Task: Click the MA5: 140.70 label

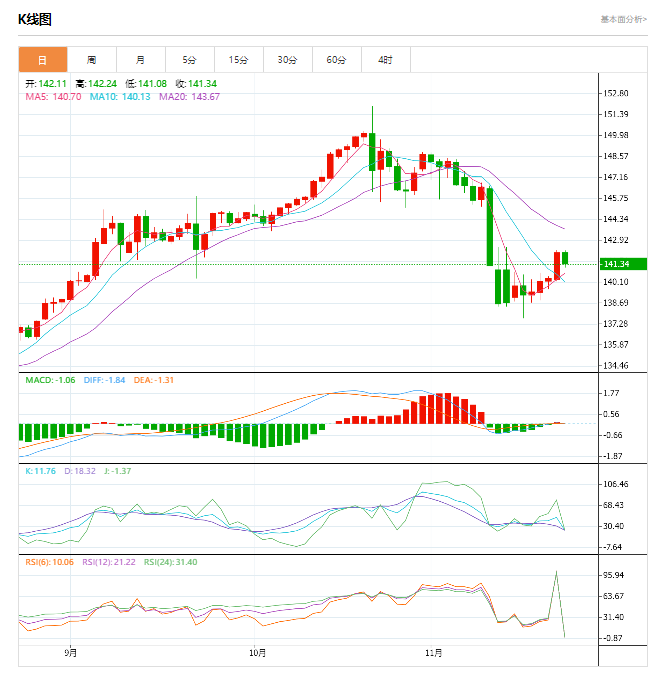Action: click(53, 97)
